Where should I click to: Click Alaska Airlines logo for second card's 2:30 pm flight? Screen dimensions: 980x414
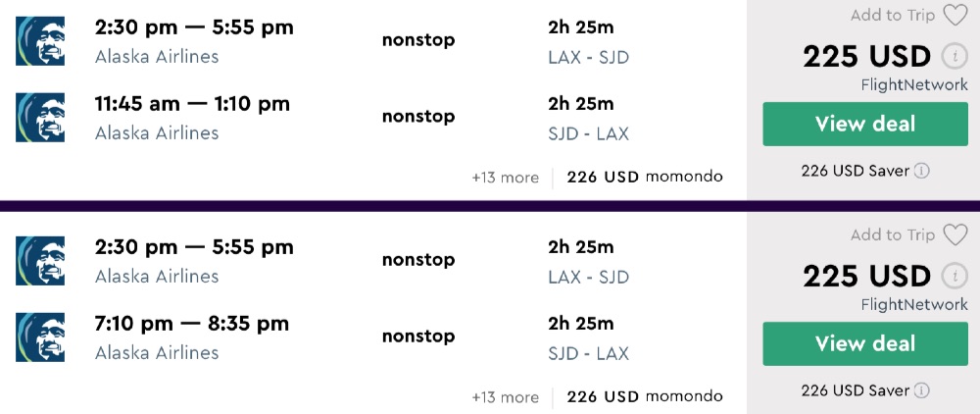point(40,261)
